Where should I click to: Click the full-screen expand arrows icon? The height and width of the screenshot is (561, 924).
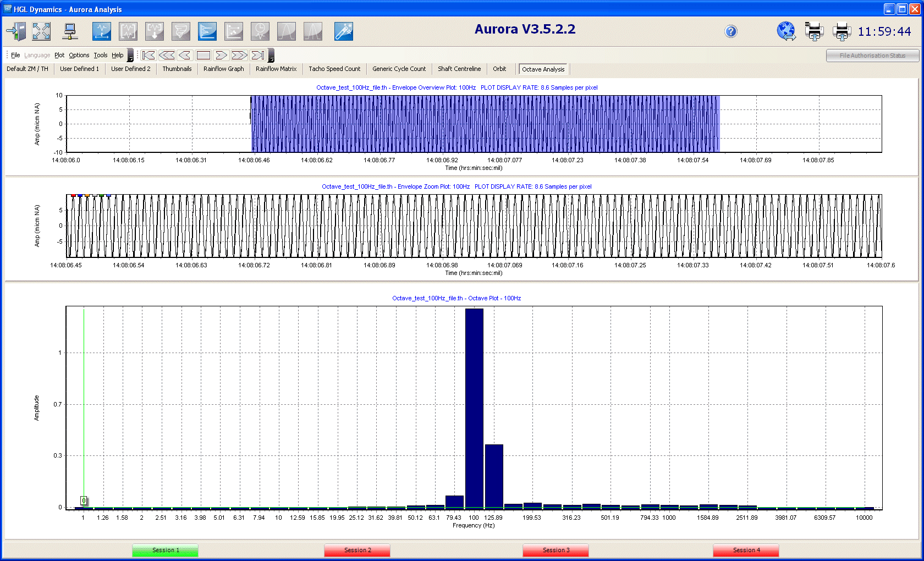[41, 31]
